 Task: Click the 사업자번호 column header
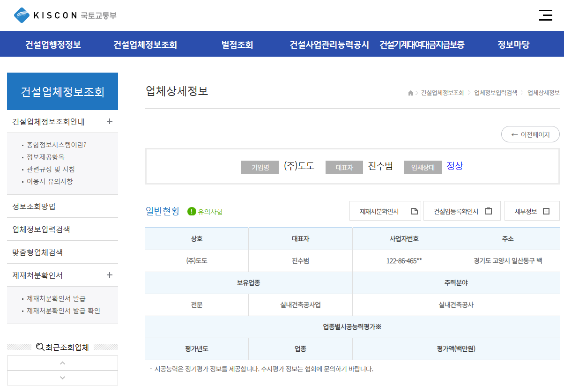(x=404, y=239)
